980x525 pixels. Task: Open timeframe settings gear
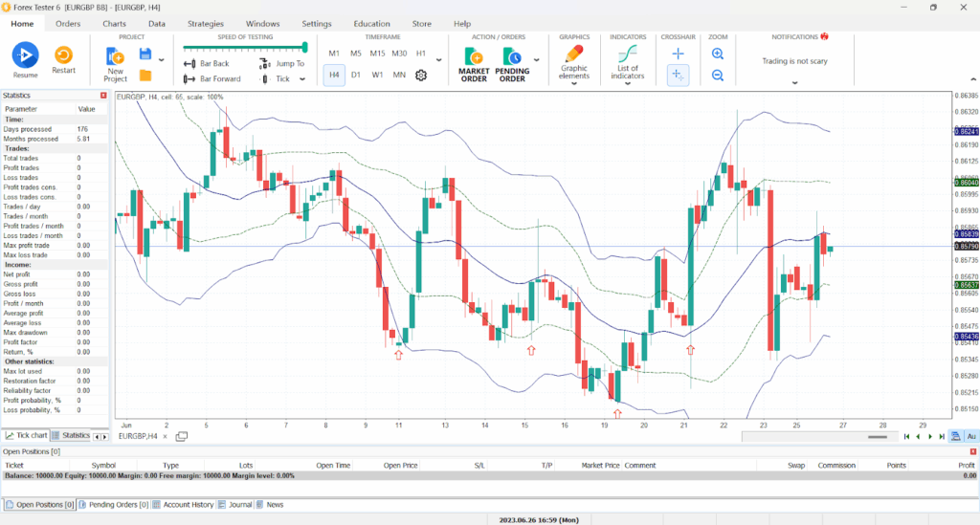pos(421,75)
